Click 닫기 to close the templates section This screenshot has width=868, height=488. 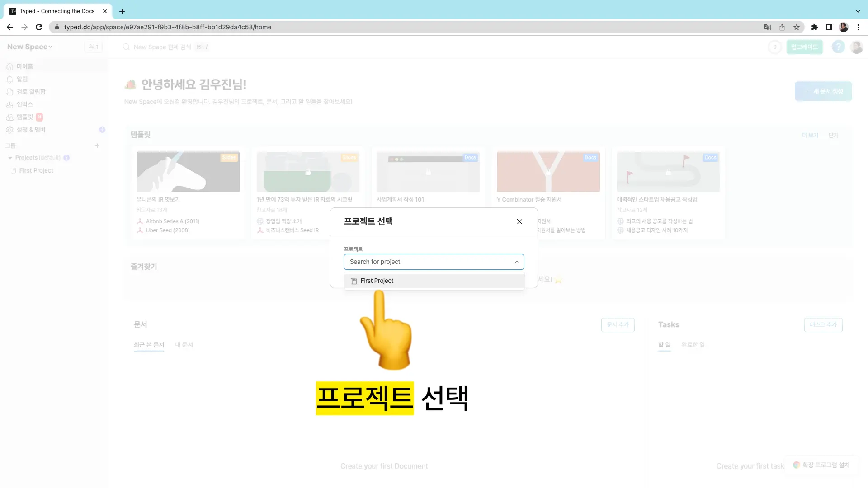[833, 135]
